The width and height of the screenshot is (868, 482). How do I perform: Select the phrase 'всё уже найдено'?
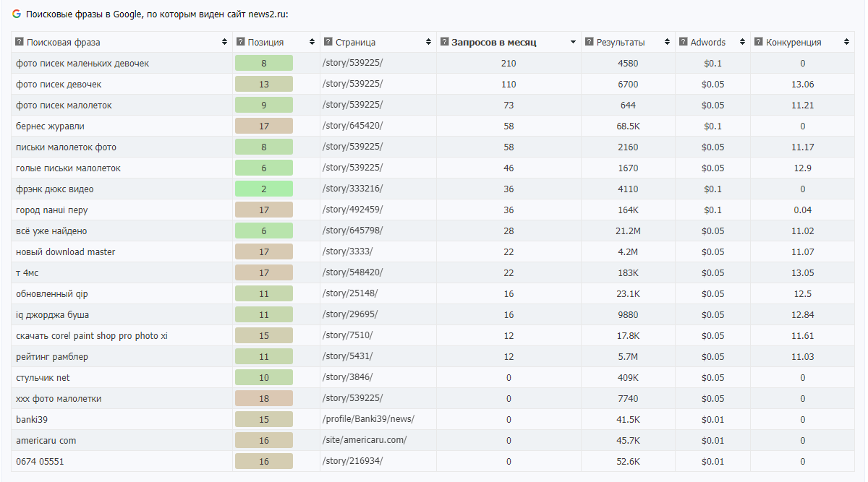click(51, 231)
